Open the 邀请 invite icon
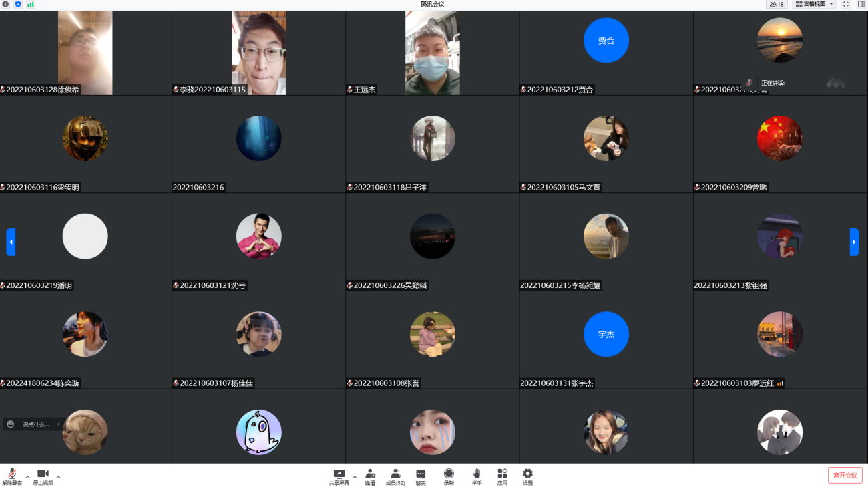The width and height of the screenshot is (868, 487). (370, 476)
